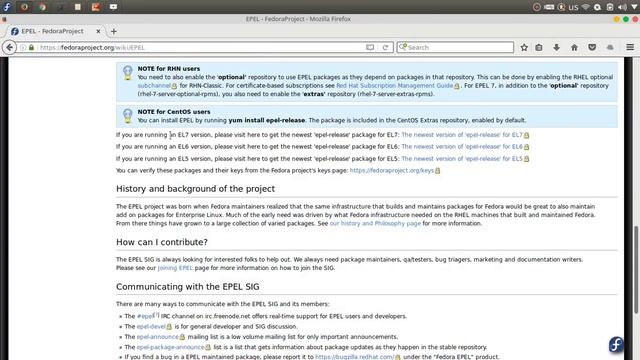Click the Fedora logo badge at bottom right

coord(616,345)
